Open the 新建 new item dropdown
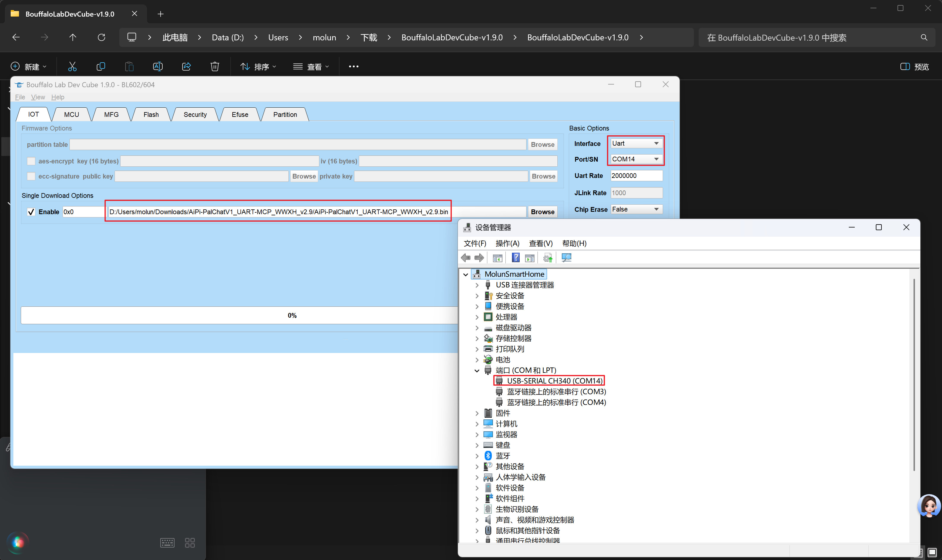This screenshot has width=942, height=560. click(x=29, y=67)
